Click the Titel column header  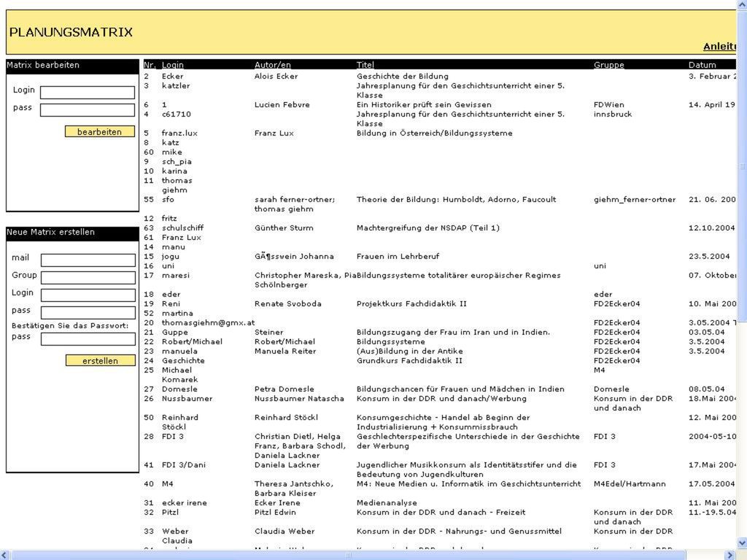click(x=365, y=65)
